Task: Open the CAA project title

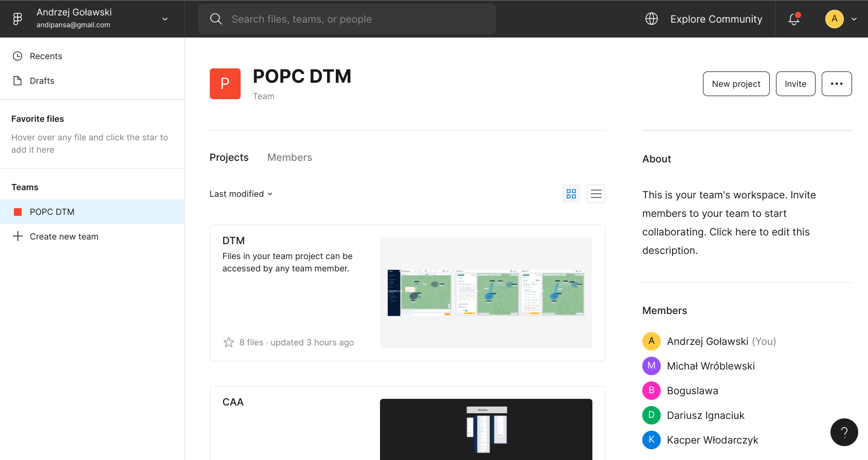Action: [x=233, y=402]
